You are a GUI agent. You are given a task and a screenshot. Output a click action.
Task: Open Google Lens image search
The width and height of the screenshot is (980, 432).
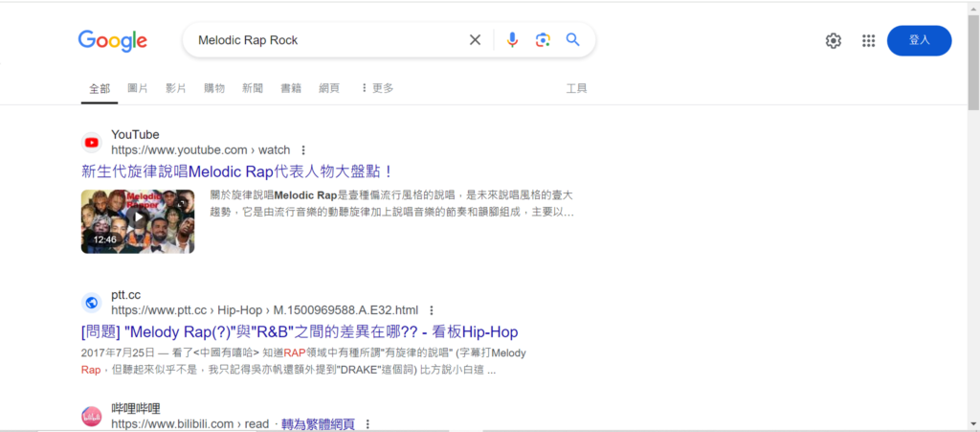(x=543, y=40)
